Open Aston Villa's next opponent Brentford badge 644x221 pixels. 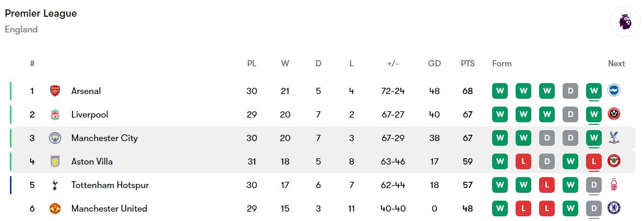pyautogui.click(x=614, y=161)
